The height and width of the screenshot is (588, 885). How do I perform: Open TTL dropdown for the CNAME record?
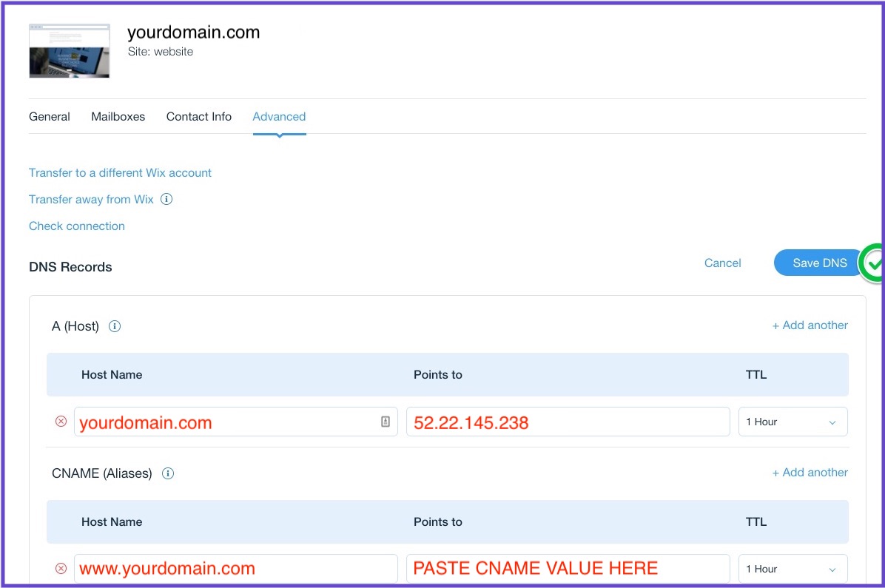pyautogui.click(x=793, y=569)
